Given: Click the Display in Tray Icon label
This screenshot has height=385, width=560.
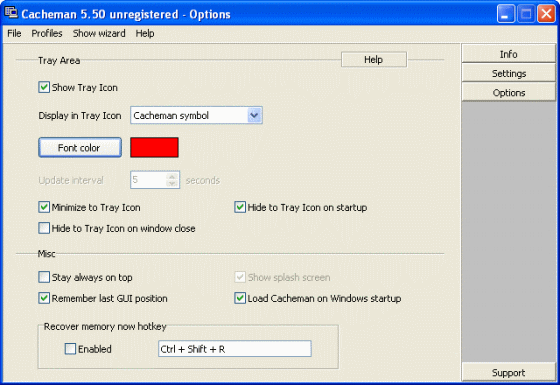Looking at the screenshot, I should (x=80, y=116).
